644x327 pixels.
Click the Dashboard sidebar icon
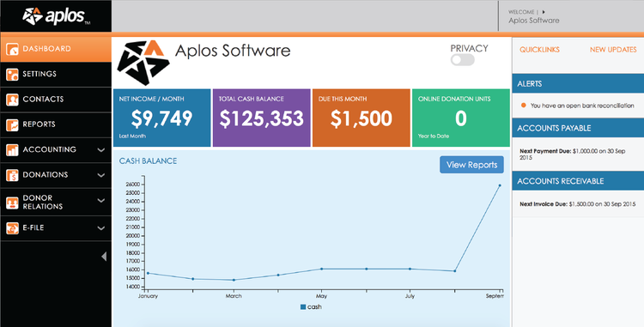(12, 49)
